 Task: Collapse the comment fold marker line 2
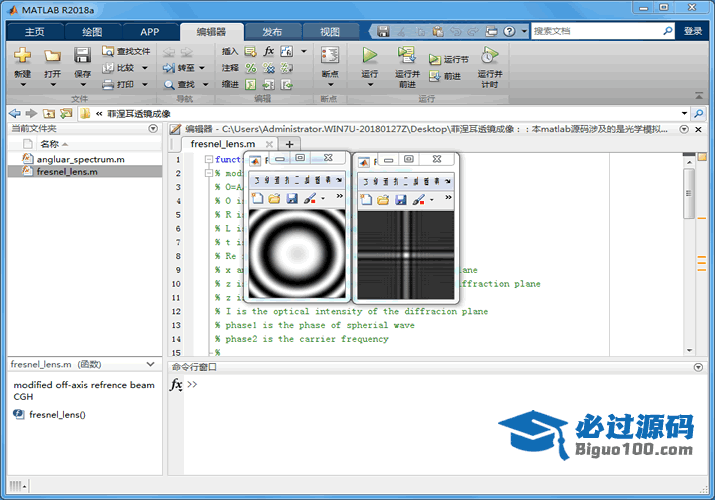coord(209,173)
